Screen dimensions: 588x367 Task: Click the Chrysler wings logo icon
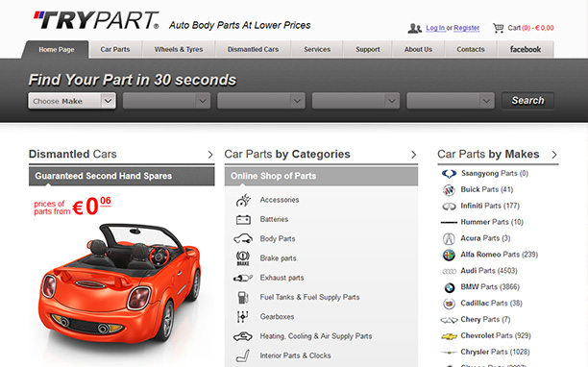pyautogui.click(x=449, y=353)
